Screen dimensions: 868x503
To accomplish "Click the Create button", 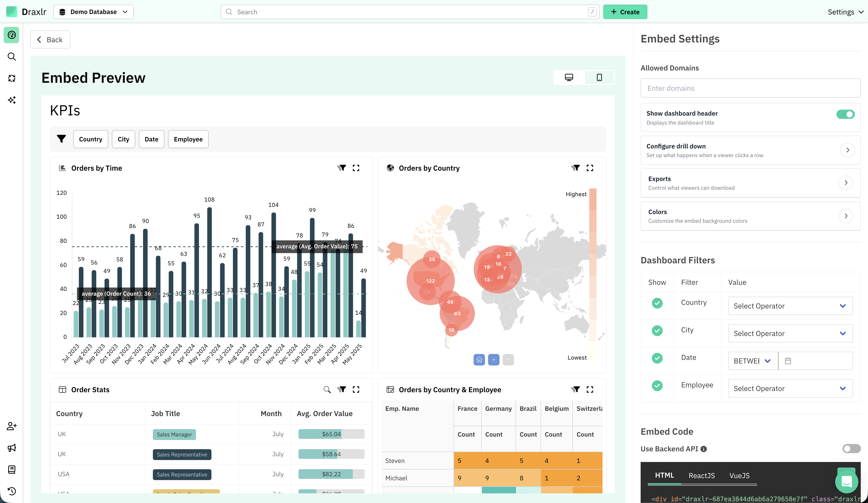I will coord(625,12).
